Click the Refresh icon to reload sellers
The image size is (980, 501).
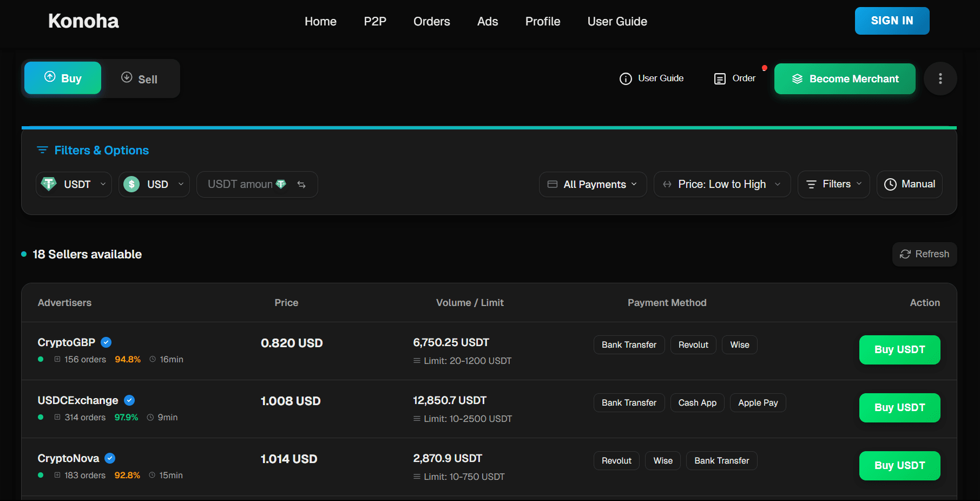(905, 254)
